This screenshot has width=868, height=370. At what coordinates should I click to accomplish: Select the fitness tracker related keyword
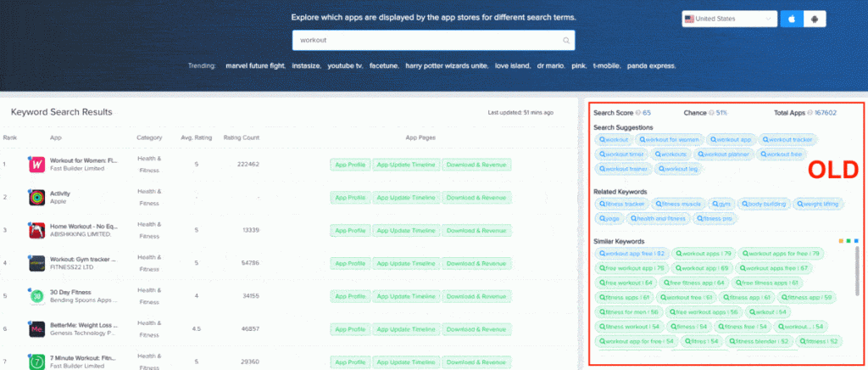click(x=622, y=204)
